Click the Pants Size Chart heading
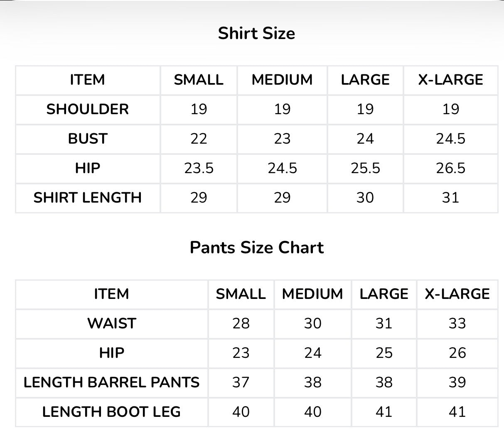This screenshot has height=443, width=504. pyautogui.click(x=257, y=247)
